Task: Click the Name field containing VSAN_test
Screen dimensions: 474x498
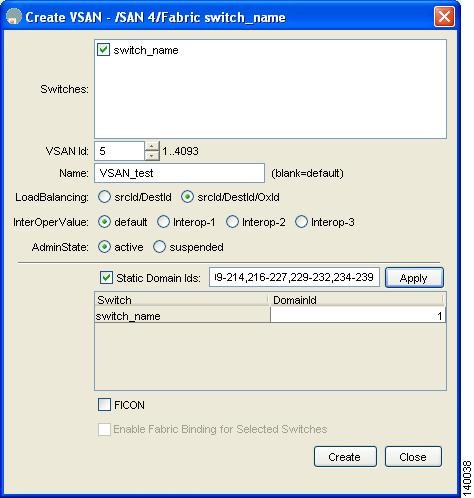Action: (179, 173)
